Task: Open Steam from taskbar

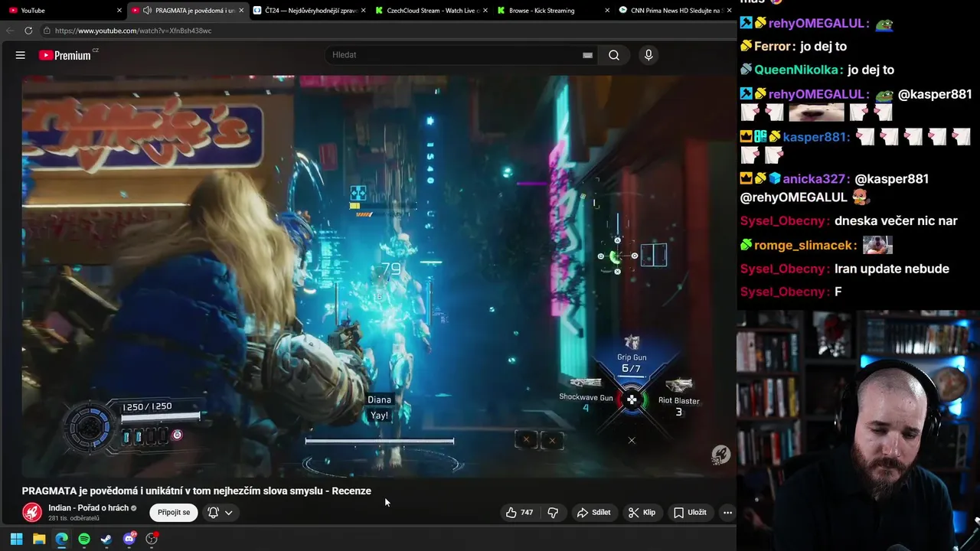Action: click(x=106, y=539)
